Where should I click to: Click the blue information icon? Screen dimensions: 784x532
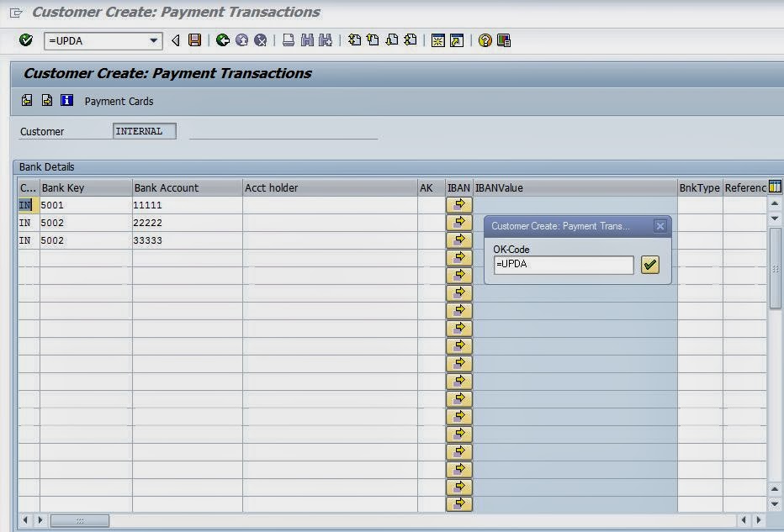(67, 101)
